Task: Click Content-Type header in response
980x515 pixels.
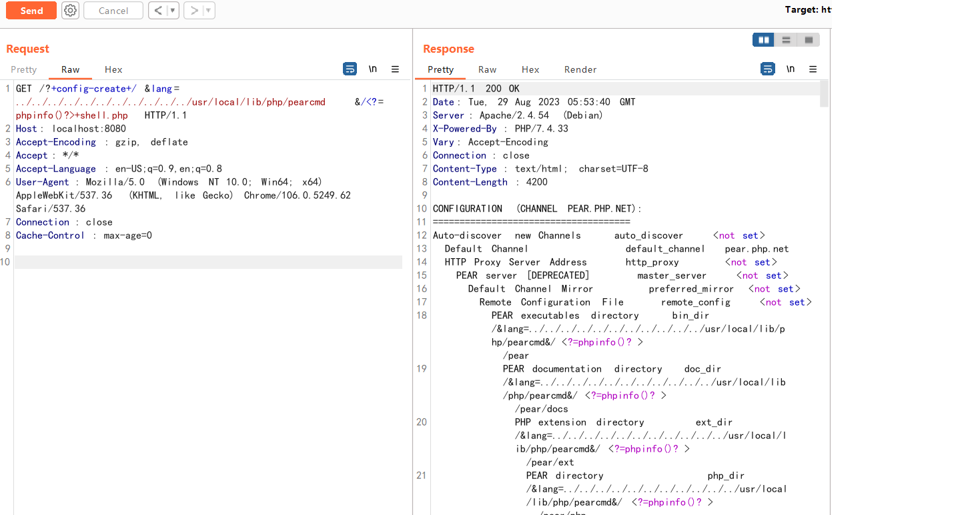Action: pos(540,169)
